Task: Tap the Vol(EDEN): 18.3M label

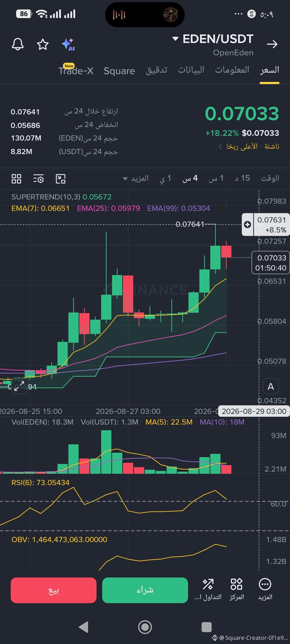Action: click(43, 422)
